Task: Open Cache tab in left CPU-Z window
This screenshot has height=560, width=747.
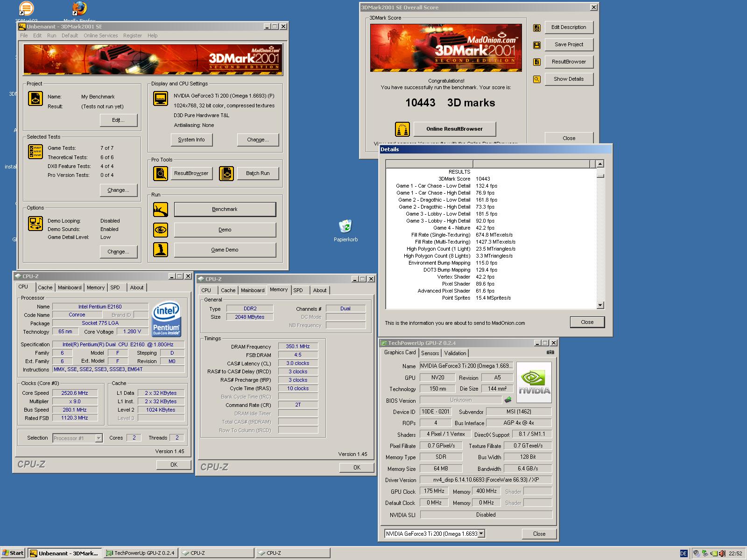Action: tap(45, 287)
